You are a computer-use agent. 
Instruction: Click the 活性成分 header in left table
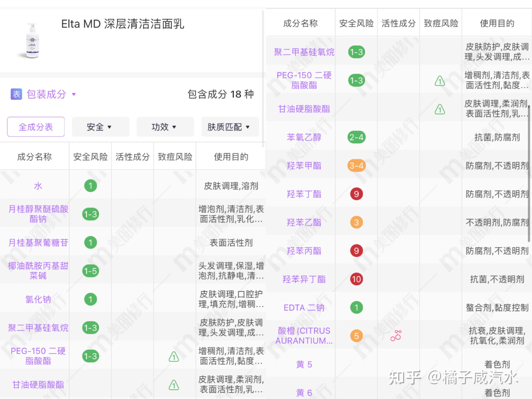pyautogui.click(x=133, y=157)
